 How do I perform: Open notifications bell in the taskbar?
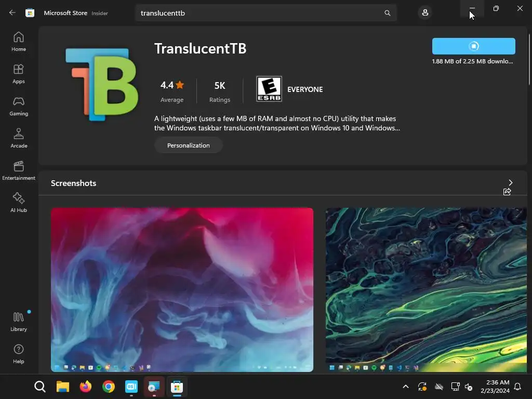[518, 387]
